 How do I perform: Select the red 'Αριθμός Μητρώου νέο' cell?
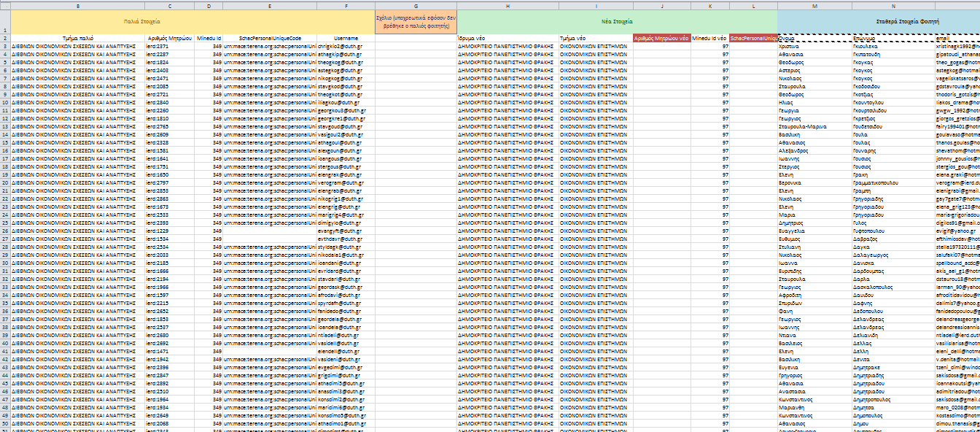(x=662, y=37)
